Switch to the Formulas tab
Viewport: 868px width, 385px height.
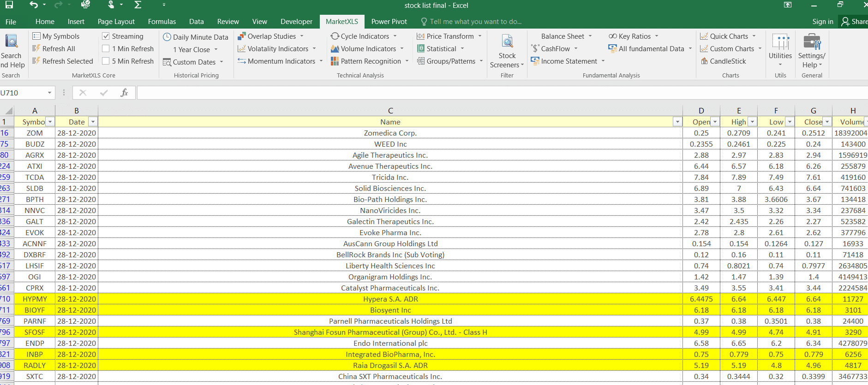click(x=162, y=22)
